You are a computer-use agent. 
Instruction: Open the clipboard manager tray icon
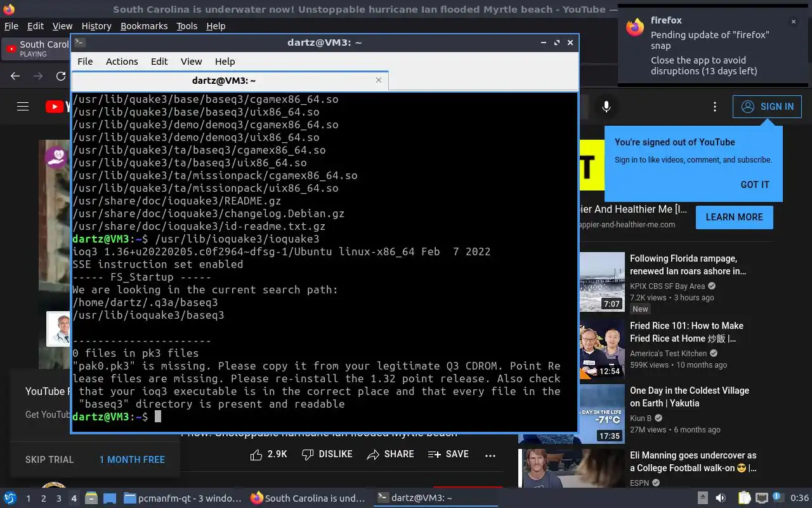744,498
